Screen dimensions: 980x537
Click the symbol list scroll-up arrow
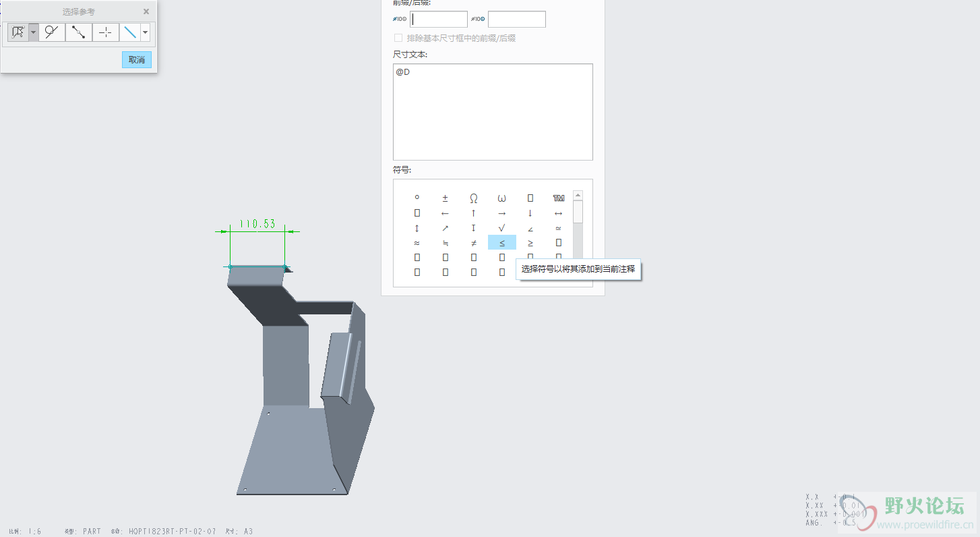click(x=578, y=196)
